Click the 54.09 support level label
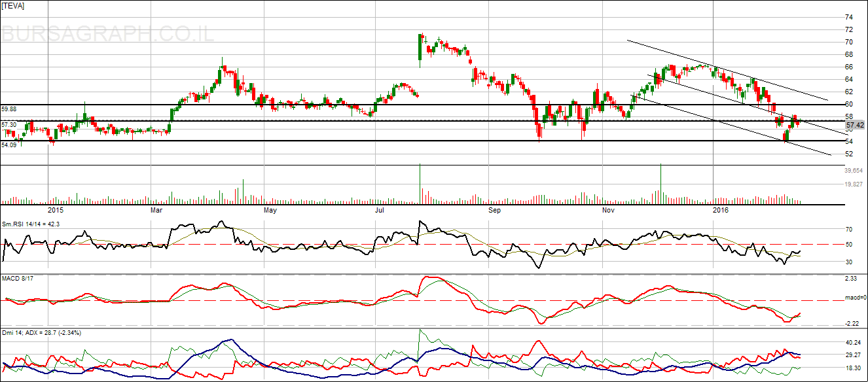The width and height of the screenshot is (868, 382). tap(9, 144)
